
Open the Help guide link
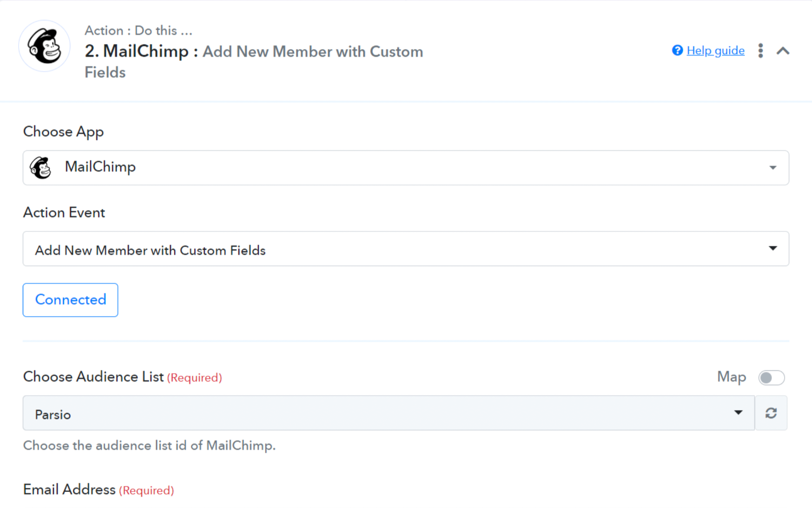[716, 50]
